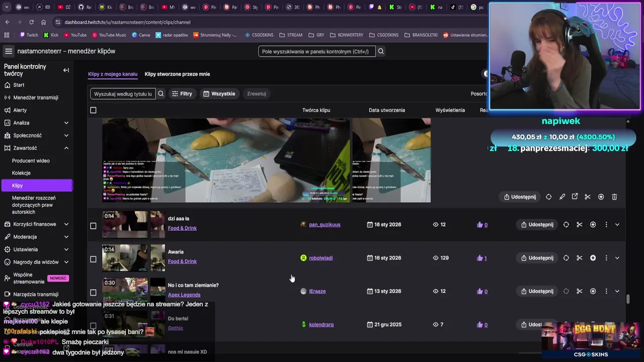
Task: Open the hamburger menu beside nastamonsteerr title
Action: tap(9, 51)
